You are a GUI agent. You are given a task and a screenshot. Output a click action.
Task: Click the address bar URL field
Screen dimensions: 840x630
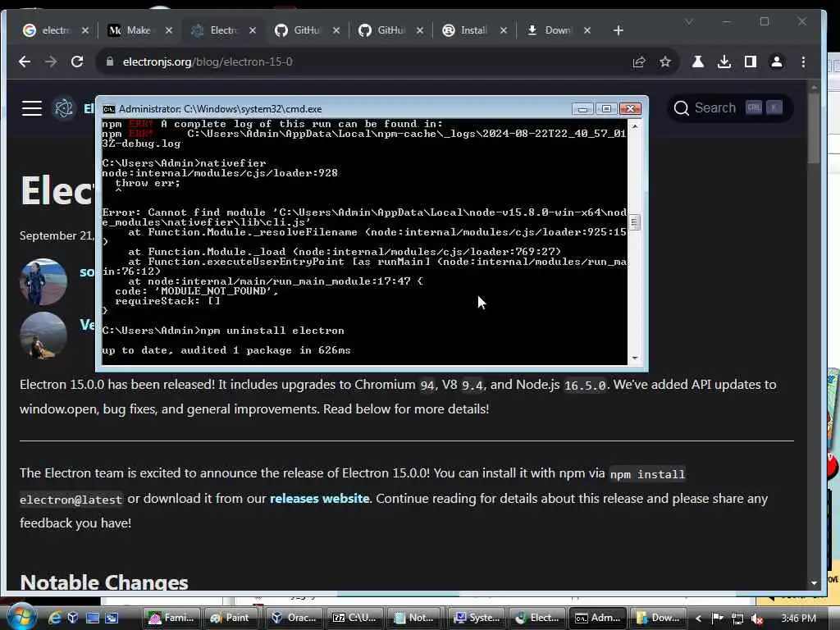(364, 62)
